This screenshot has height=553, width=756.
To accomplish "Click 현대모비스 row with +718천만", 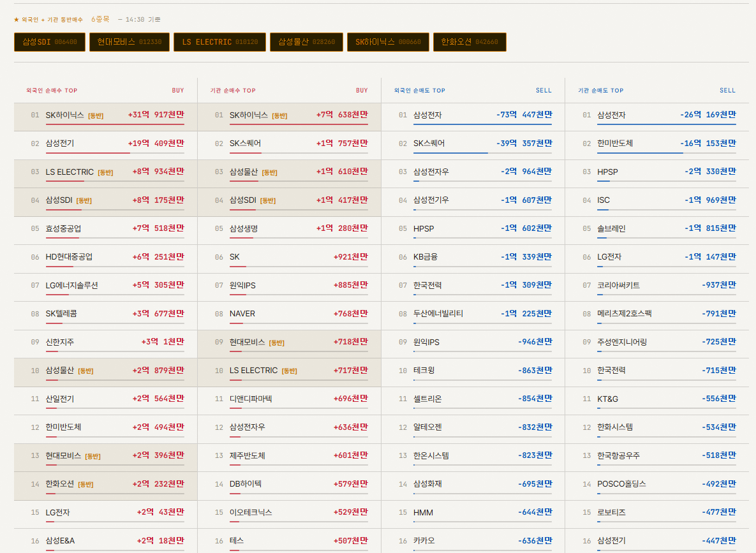I will tap(289, 344).
